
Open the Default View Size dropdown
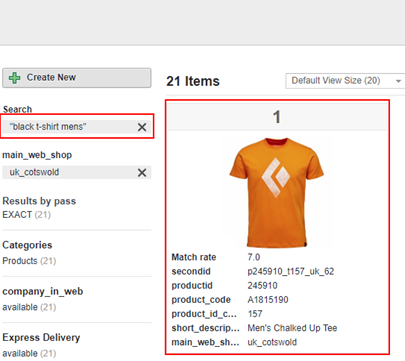[x=345, y=81]
